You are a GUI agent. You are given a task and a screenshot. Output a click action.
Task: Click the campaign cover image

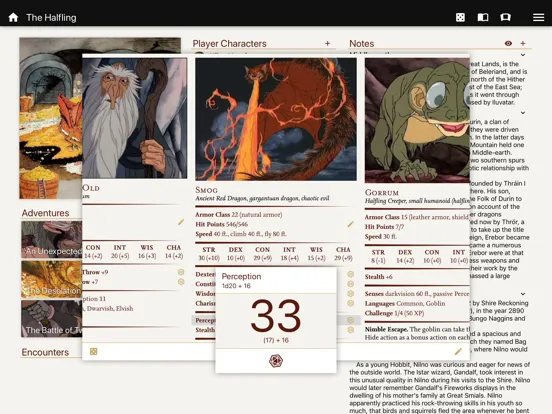(x=51, y=118)
